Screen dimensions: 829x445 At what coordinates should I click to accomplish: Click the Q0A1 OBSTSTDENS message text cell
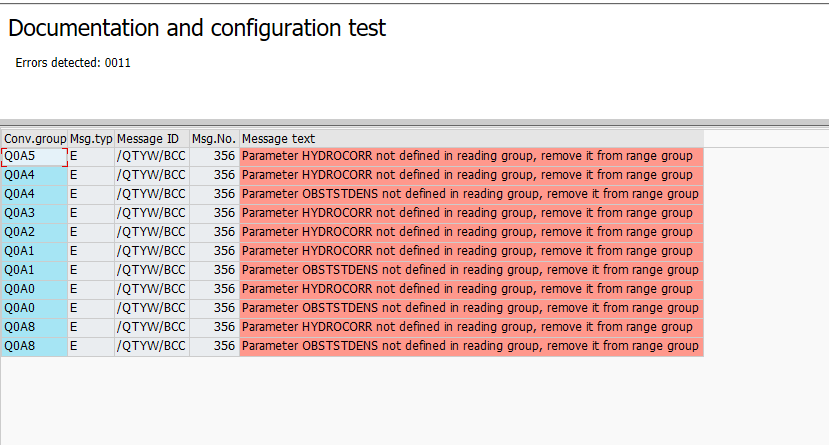471,271
